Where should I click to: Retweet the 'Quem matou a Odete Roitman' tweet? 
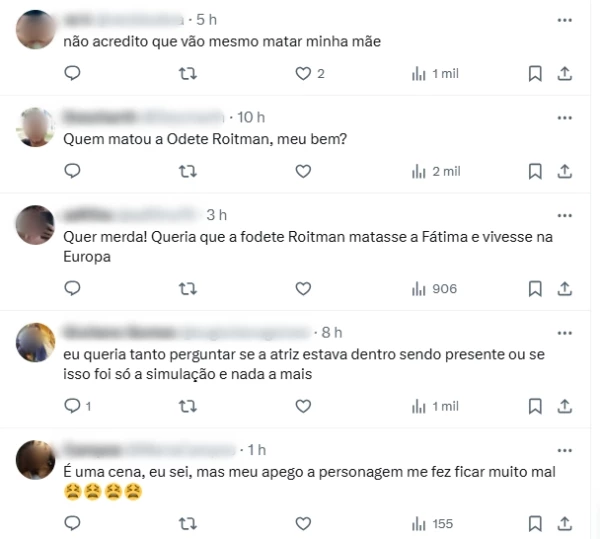coord(188,171)
